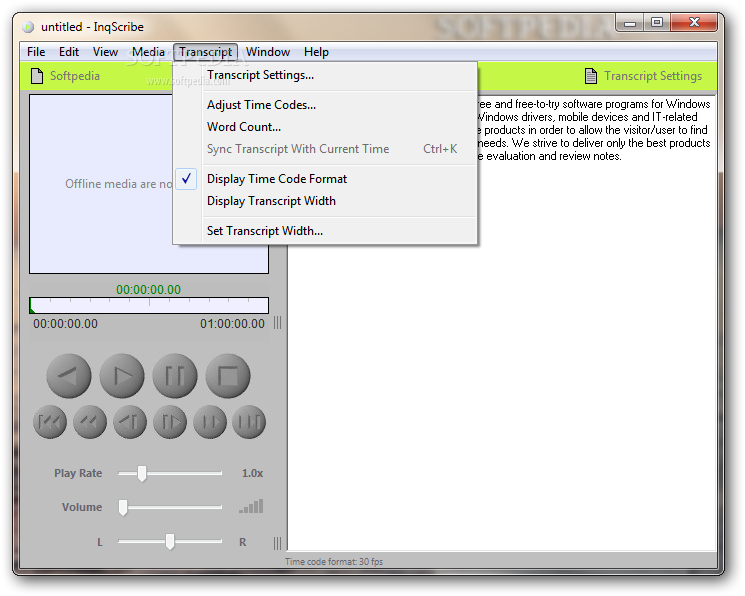This screenshot has width=745, height=596.
Task: Click the Time code format 30 fps status
Action: point(334,562)
